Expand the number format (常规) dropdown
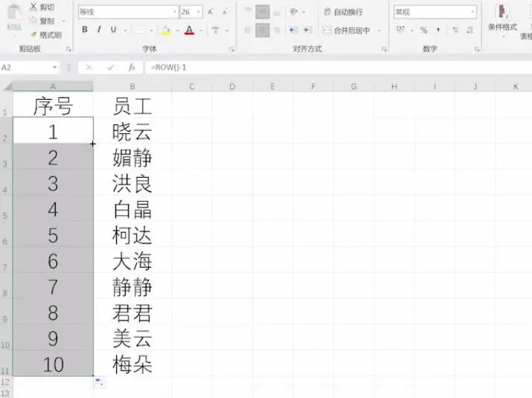 tap(472, 12)
